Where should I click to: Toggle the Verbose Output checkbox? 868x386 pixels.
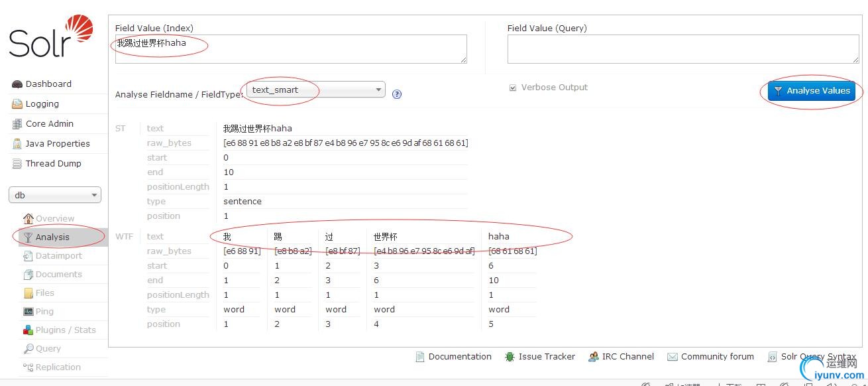(513, 88)
